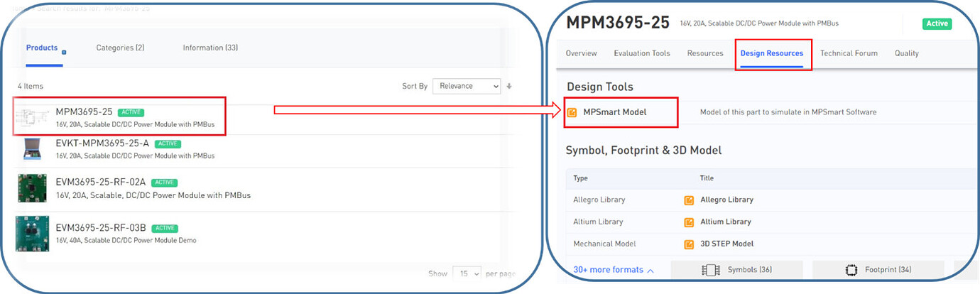Click the EVM3695-25-RF-02A board thumbnail
The width and height of the screenshot is (980, 294).
point(32,188)
